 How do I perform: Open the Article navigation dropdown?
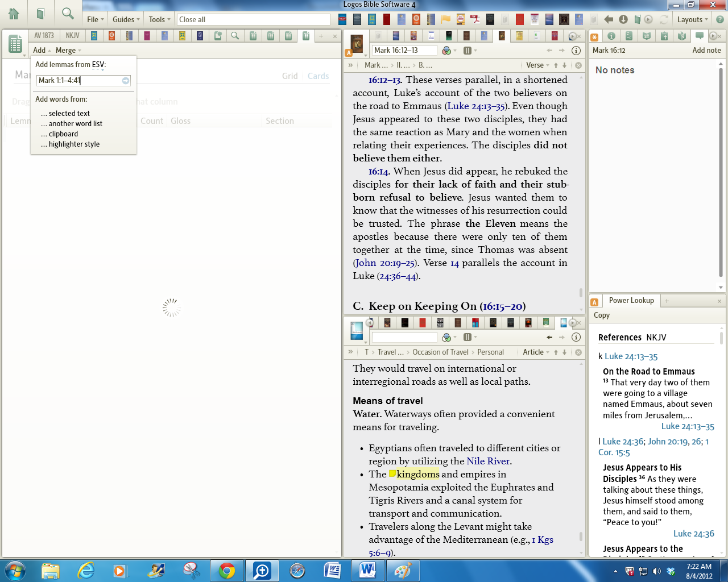point(536,352)
